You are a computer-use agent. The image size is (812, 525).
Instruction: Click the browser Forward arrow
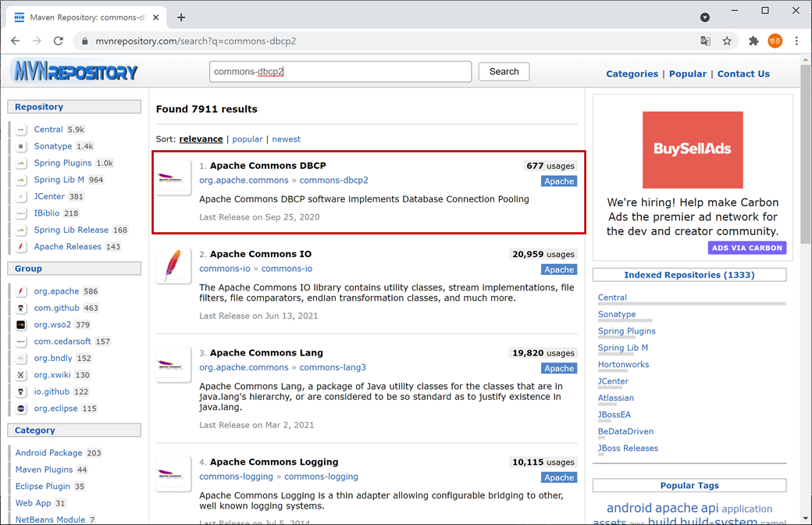coord(37,41)
